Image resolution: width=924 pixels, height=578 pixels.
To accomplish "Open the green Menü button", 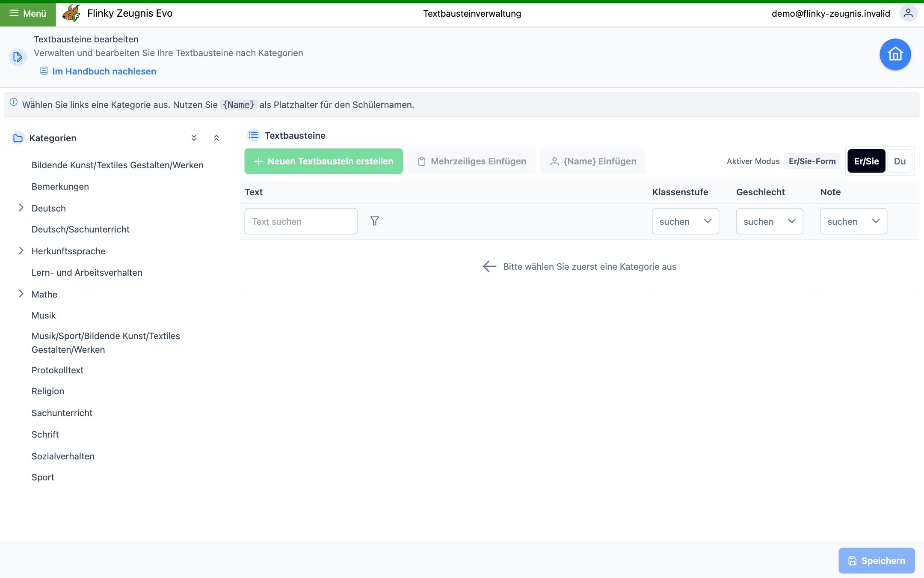I will click(x=28, y=14).
